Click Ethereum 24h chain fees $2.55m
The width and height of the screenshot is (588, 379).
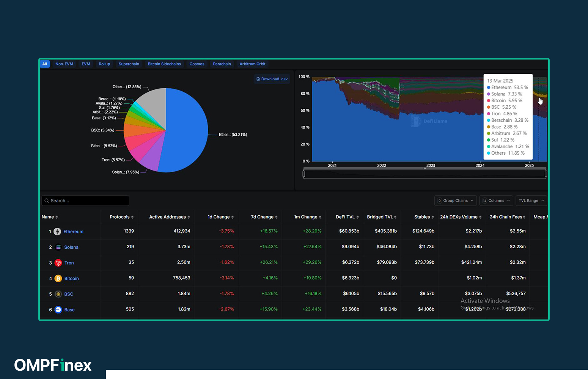(x=518, y=231)
